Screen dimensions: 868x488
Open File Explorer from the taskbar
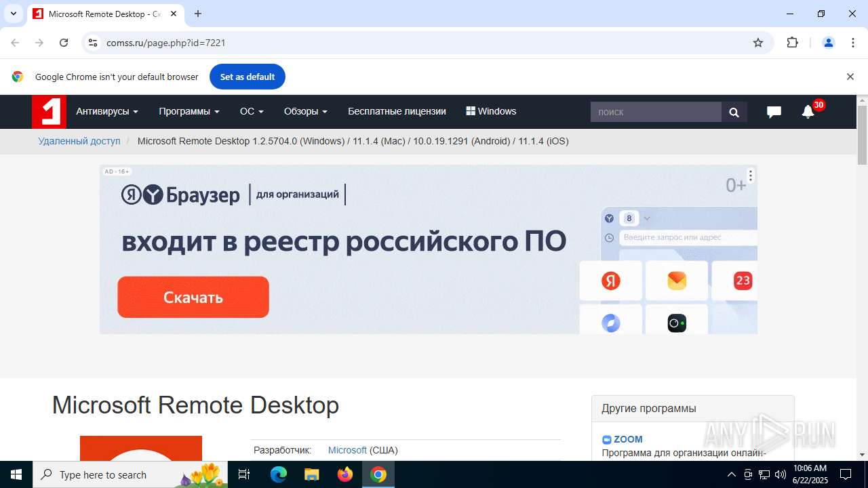click(x=311, y=474)
